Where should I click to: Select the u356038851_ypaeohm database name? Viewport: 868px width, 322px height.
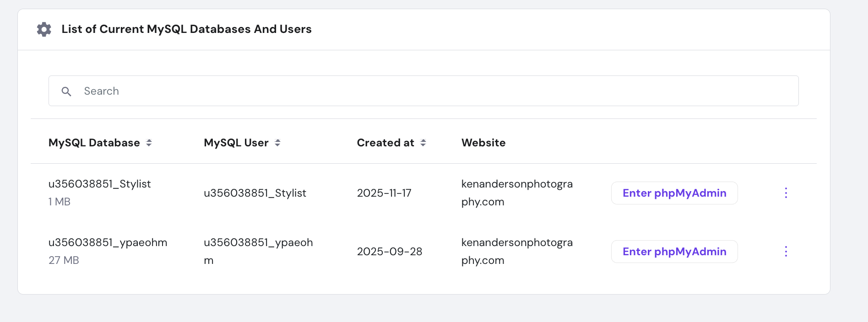108,242
